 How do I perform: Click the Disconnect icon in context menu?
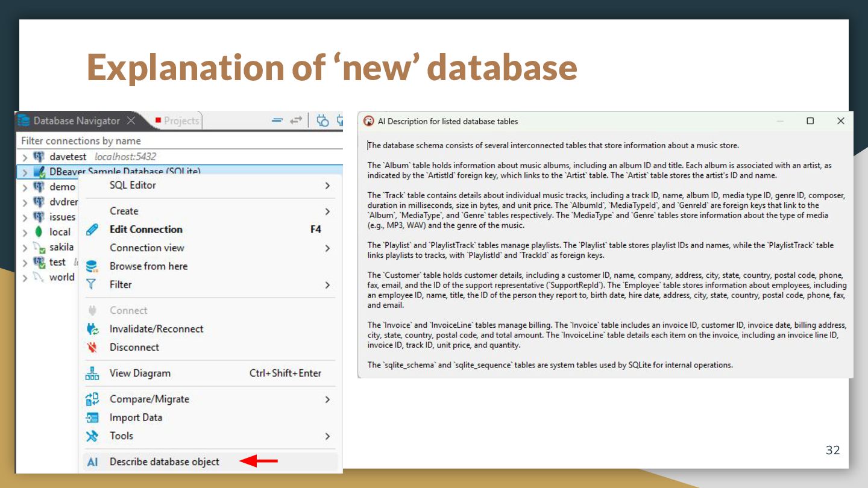coord(92,348)
